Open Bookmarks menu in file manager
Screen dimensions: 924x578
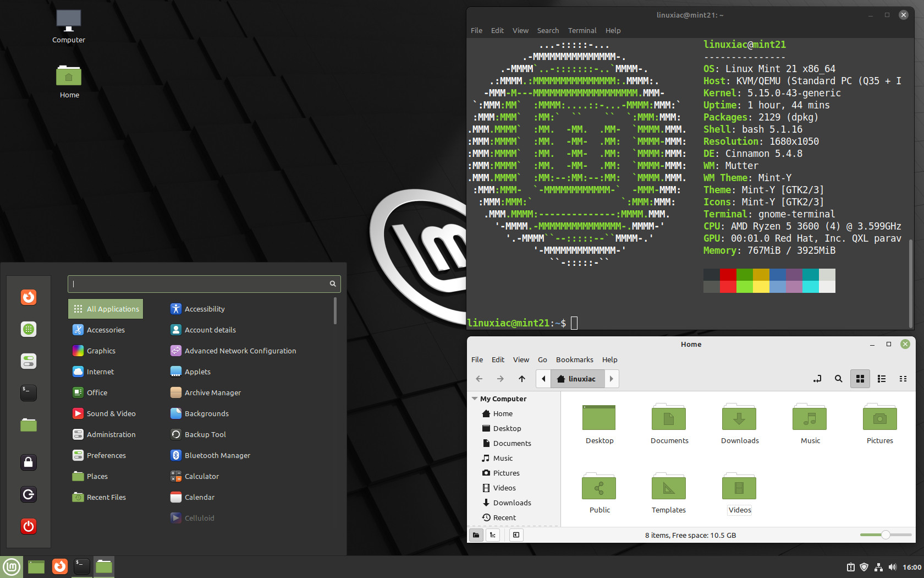coord(574,359)
